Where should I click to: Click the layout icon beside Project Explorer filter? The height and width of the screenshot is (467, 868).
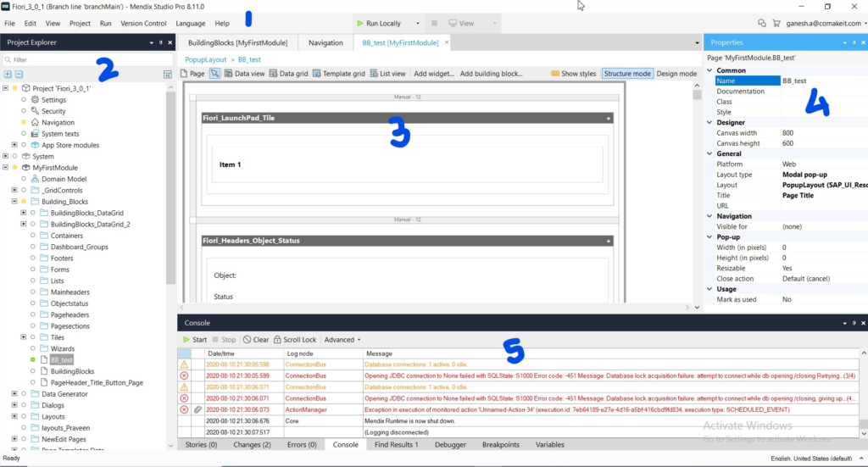coord(168,75)
